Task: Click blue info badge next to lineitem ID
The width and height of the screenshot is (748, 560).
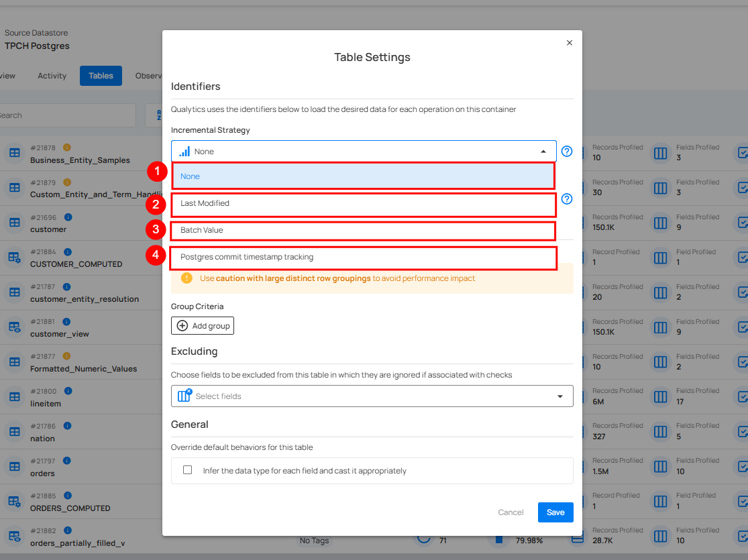Action: [x=68, y=391]
